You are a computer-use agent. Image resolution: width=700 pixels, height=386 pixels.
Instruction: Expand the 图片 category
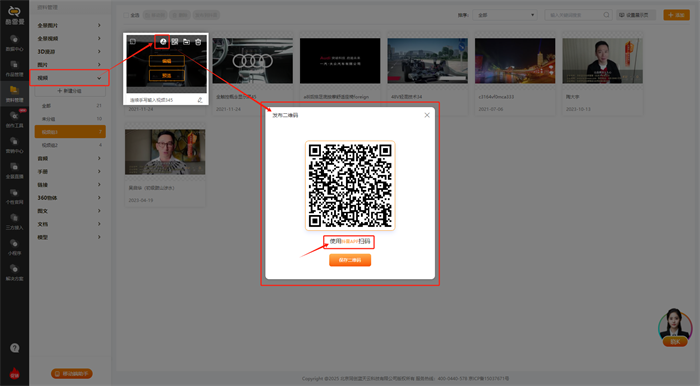pyautogui.click(x=69, y=65)
